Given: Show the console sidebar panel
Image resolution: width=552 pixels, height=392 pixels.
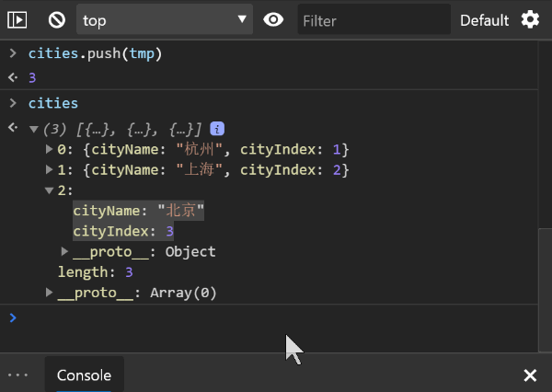Looking at the screenshot, I should [x=17, y=20].
